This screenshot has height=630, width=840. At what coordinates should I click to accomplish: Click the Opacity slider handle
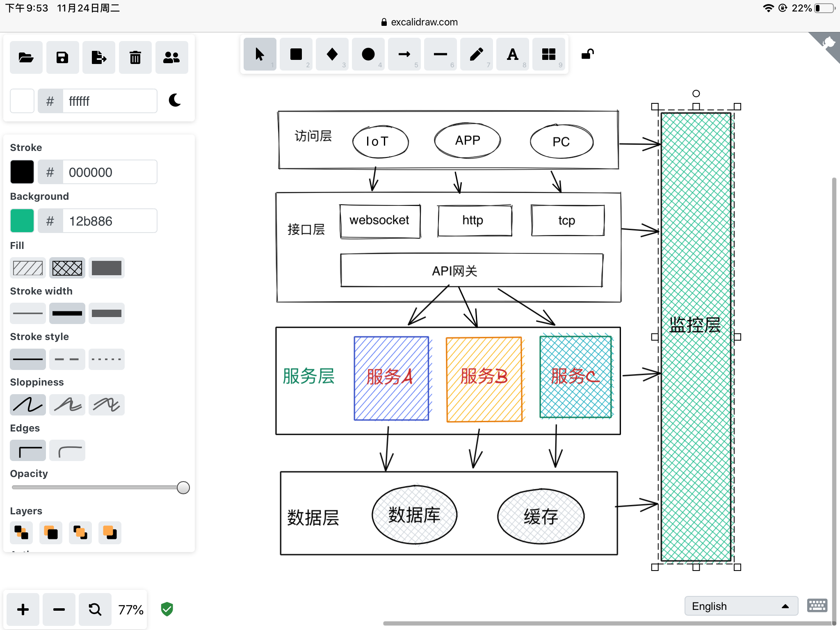pos(183,488)
